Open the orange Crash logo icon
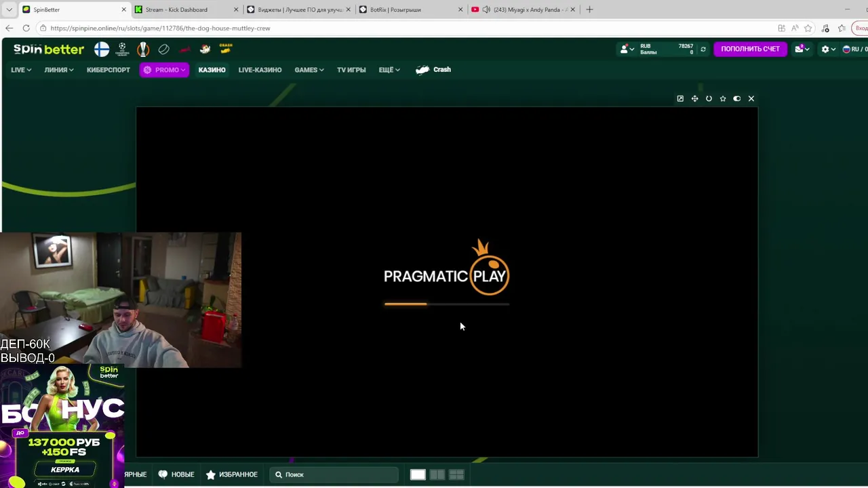Screen dimensions: 868x488 point(226,48)
